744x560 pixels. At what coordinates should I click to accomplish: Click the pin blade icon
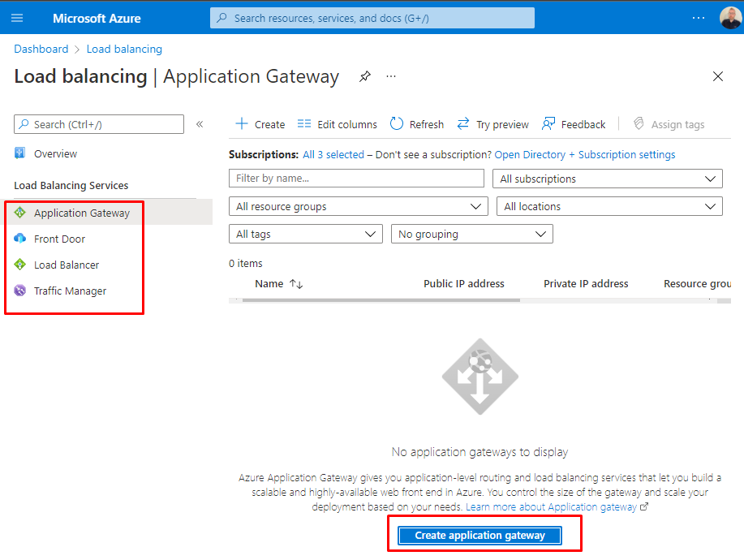click(365, 76)
